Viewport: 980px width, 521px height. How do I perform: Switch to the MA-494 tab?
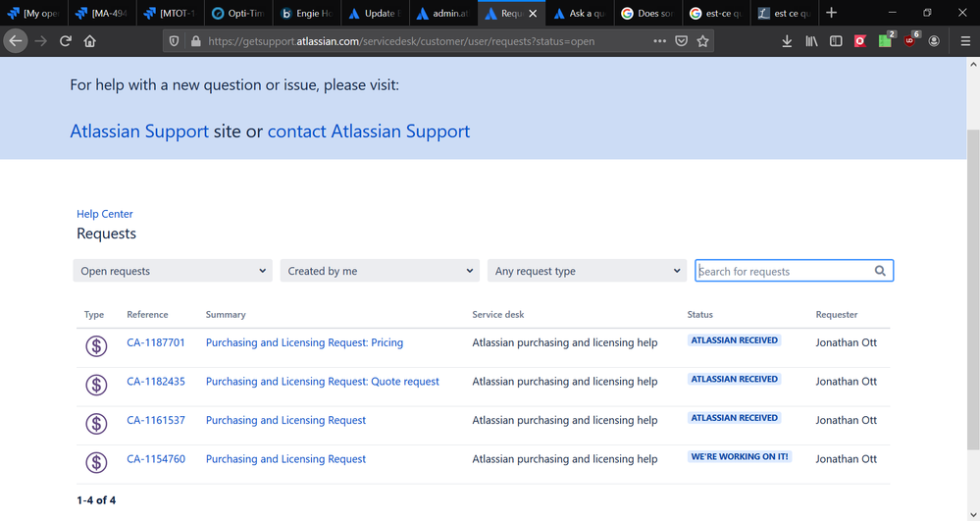click(102, 13)
